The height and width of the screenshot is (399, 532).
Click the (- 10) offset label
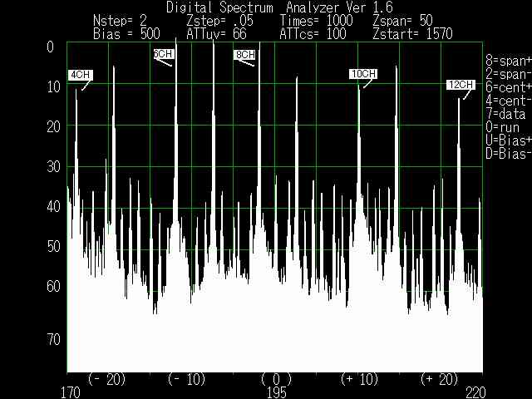point(187,379)
